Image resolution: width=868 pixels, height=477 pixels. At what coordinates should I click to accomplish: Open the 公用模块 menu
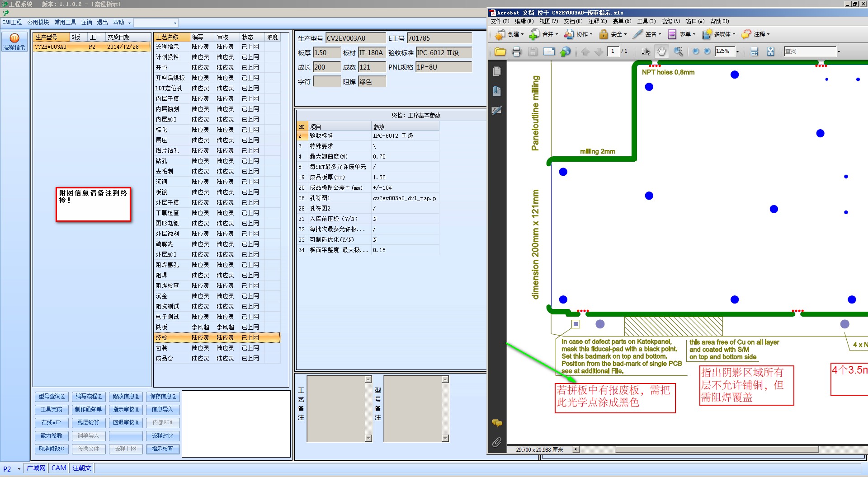coord(38,23)
